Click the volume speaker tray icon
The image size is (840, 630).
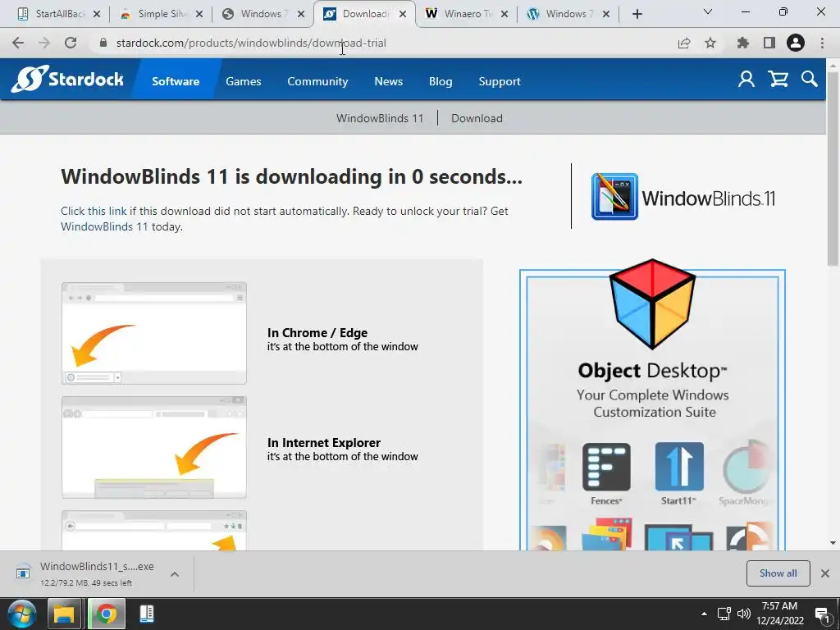pos(743,614)
